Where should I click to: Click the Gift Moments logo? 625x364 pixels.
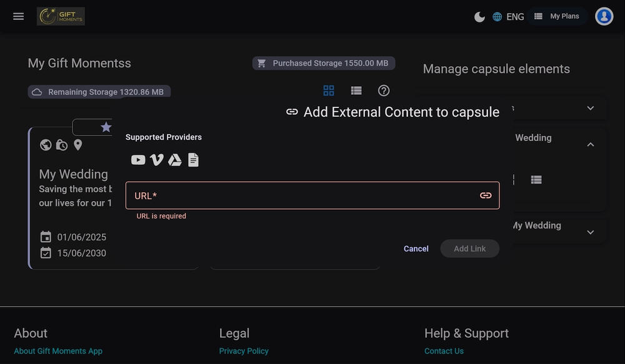tap(61, 16)
